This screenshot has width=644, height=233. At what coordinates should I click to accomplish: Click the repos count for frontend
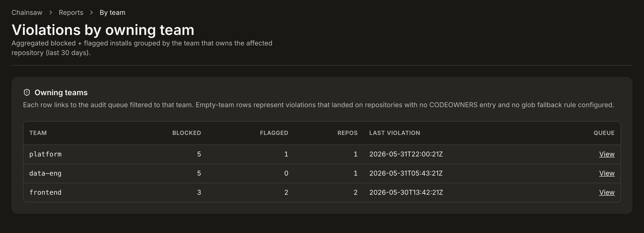point(356,192)
